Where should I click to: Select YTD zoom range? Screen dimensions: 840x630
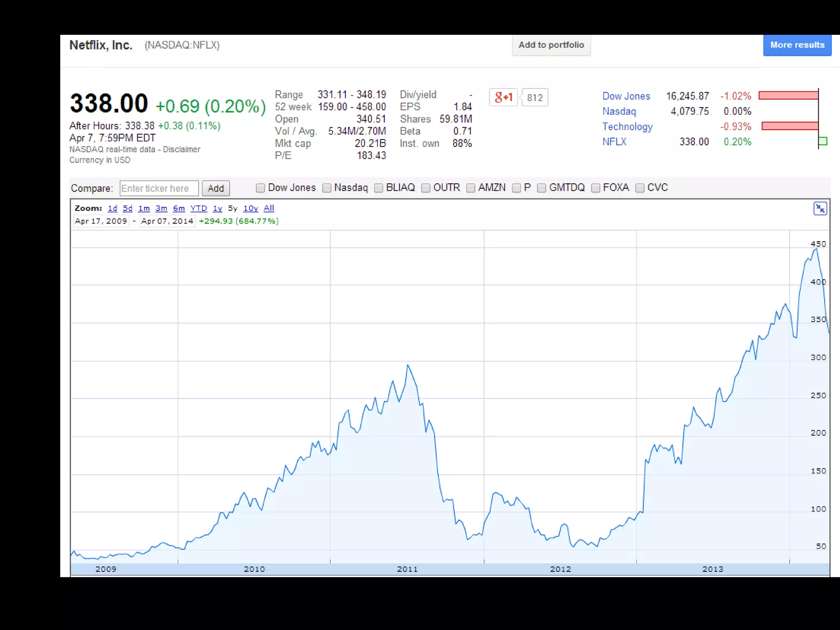click(x=199, y=208)
